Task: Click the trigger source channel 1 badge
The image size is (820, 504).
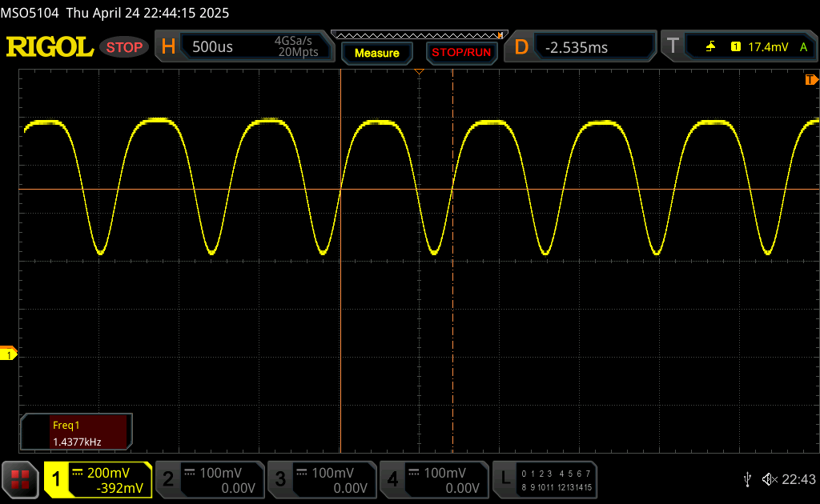Action: [x=736, y=47]
